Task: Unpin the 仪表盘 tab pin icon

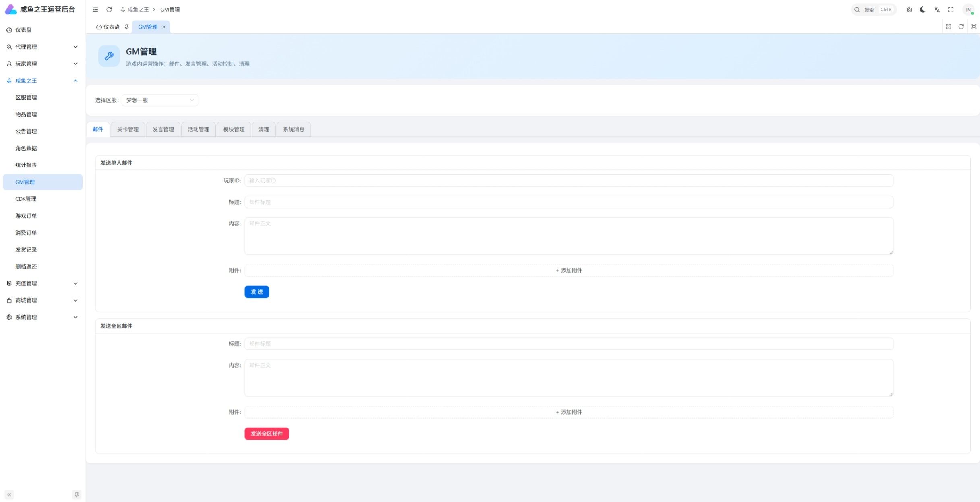Action: click(126, 27)
